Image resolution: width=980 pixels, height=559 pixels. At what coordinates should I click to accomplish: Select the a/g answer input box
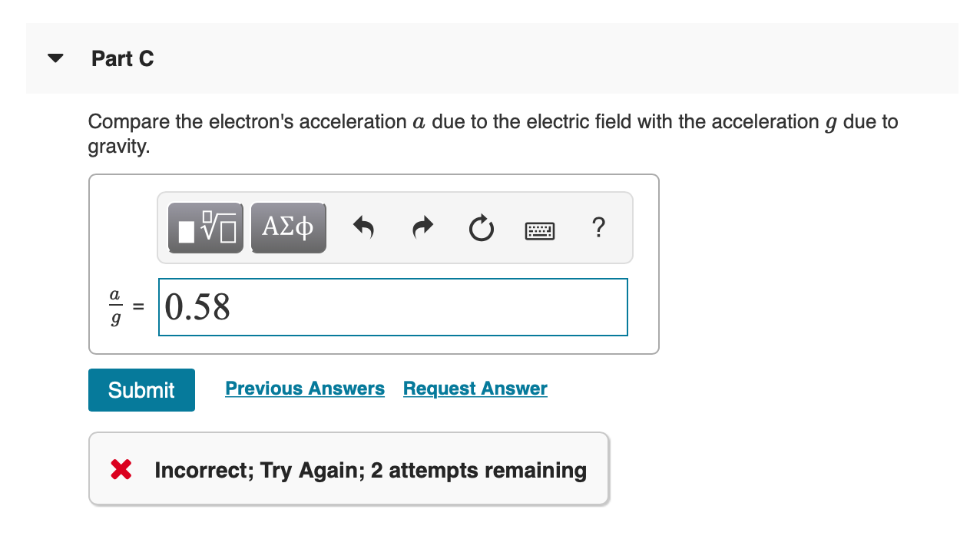point(392,307)
